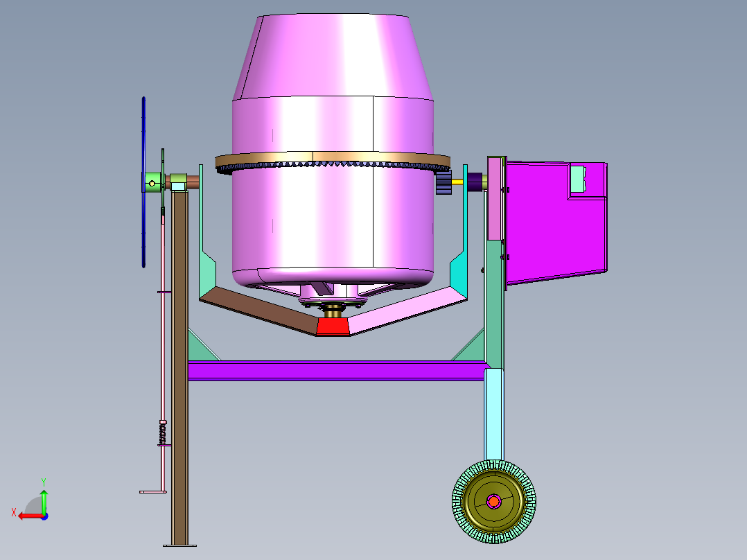Select the brown left yoke arm
Screen dimensions: 747x560
[x=258, y=310]
